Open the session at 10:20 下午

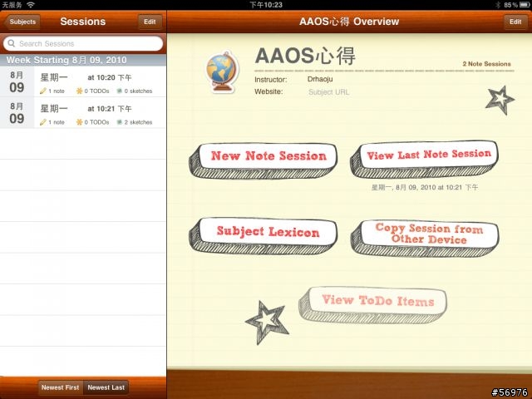click(x=83, y=81)
